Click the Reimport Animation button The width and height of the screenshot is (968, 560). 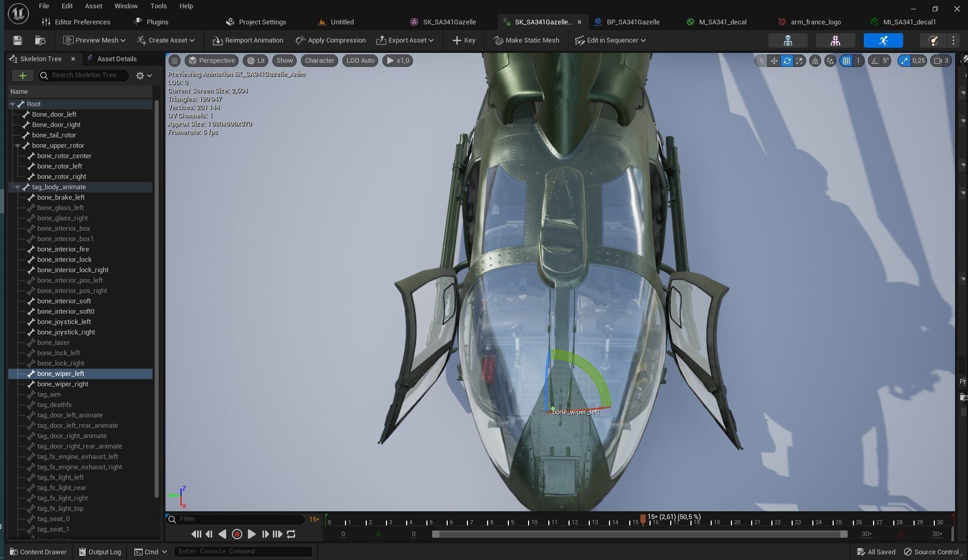click(248, 40)
